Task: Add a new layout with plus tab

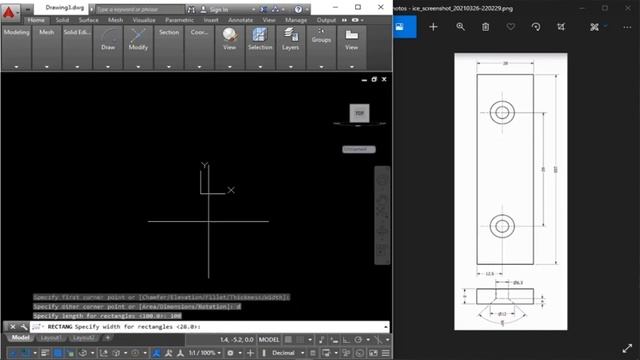Action: point(108,338)
